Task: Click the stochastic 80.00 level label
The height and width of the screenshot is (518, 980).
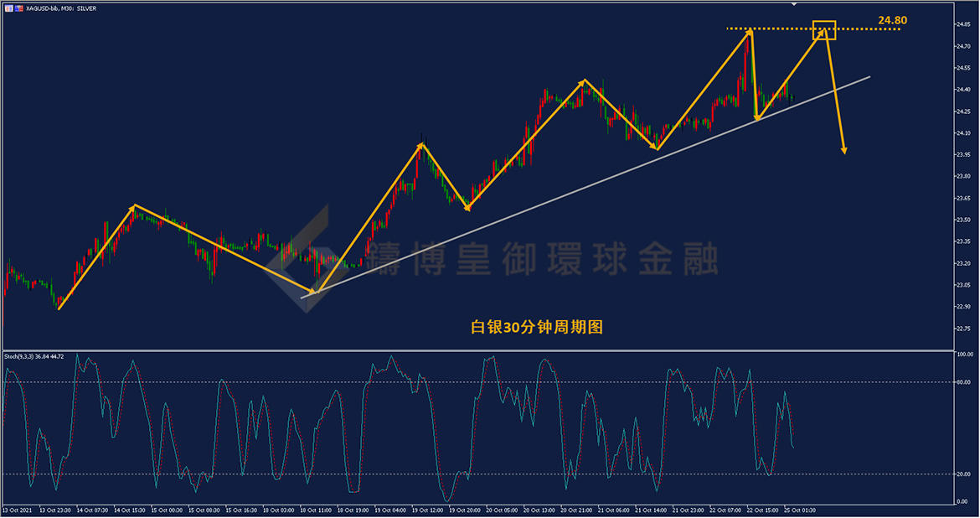Action: tap(963, 383)
